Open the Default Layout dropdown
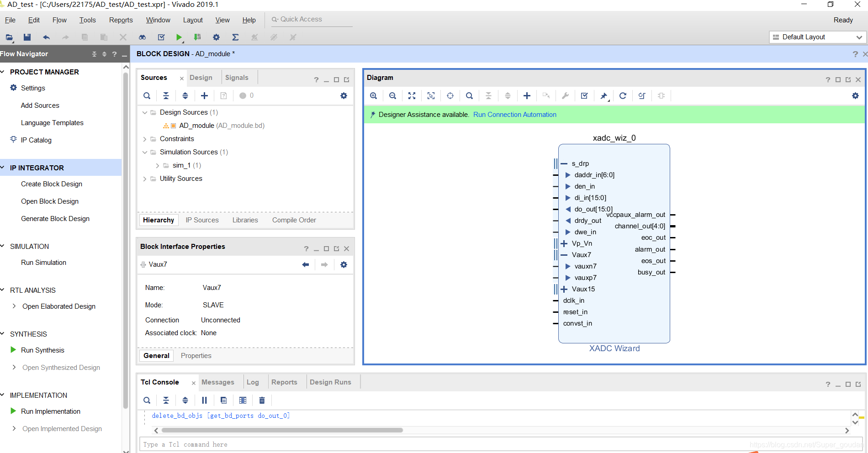 point(817,37)
